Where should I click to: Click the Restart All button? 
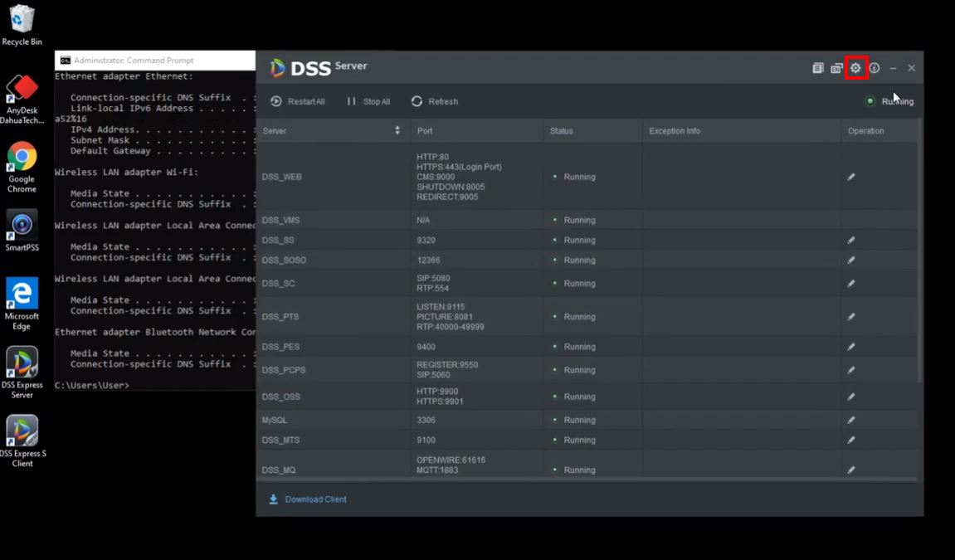click(x=298, y=101)
